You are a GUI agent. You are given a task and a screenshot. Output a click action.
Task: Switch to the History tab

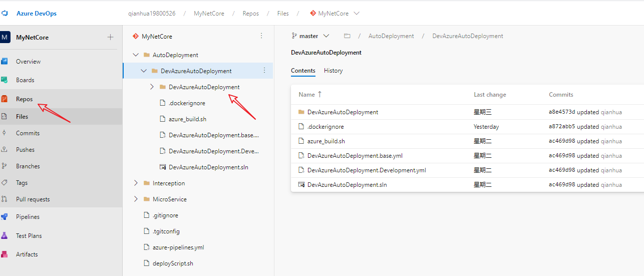333,71
